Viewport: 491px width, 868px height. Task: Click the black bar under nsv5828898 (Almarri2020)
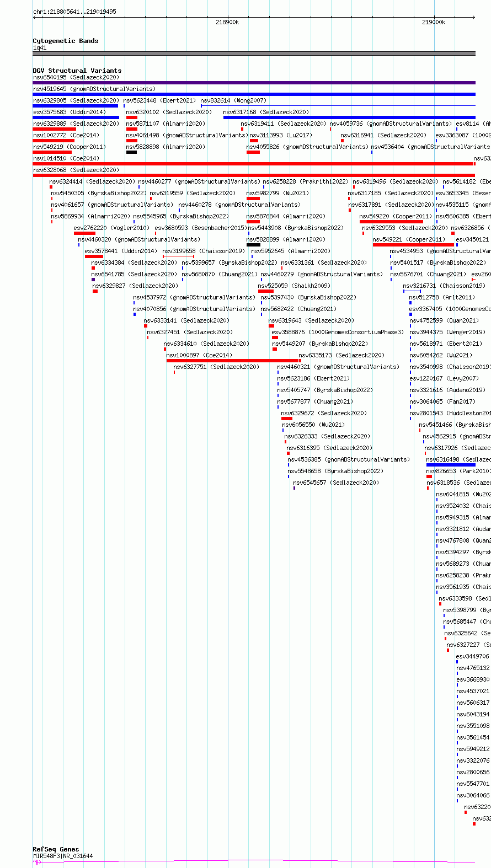point(131,152)
